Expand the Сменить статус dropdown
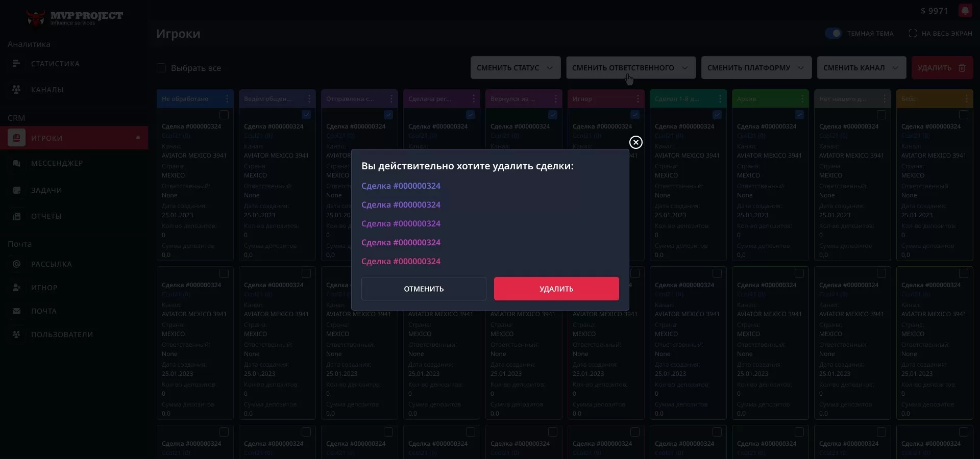 [x=515, y=68]
